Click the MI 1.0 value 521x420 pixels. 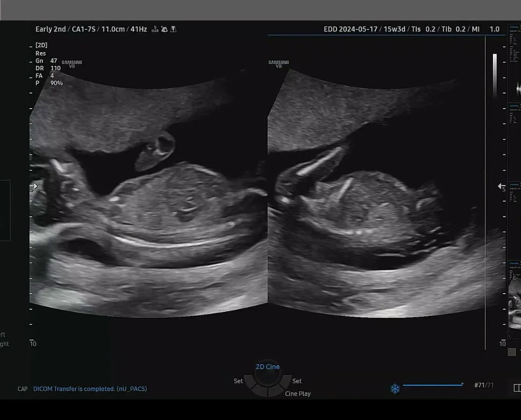[x=485, y=29]
